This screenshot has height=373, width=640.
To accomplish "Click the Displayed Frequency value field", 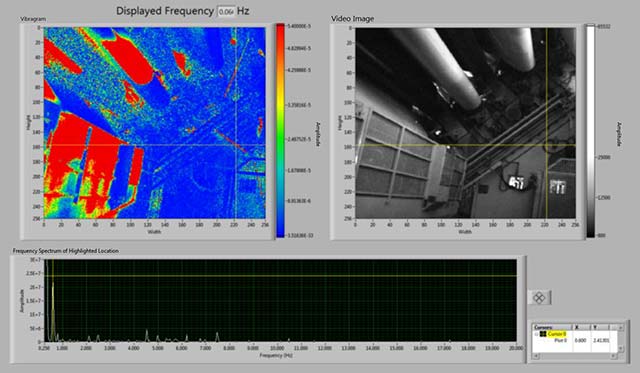I will [227, 11].
